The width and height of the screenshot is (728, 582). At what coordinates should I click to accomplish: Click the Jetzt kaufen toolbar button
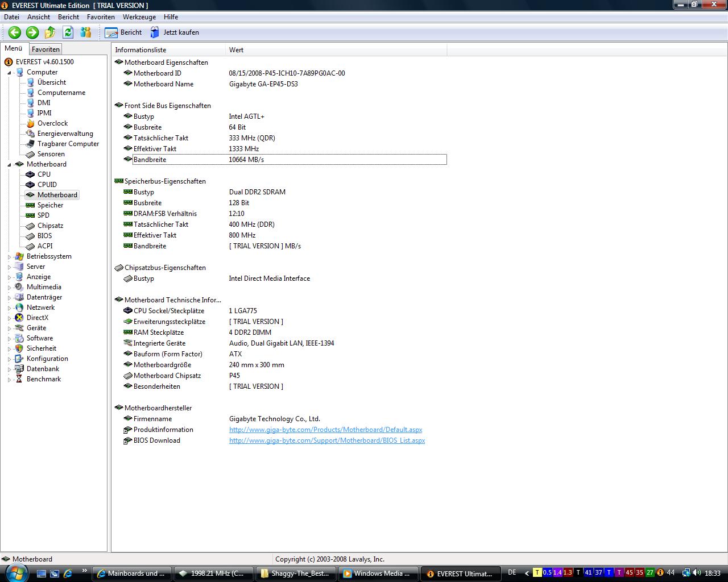[175, 32]
